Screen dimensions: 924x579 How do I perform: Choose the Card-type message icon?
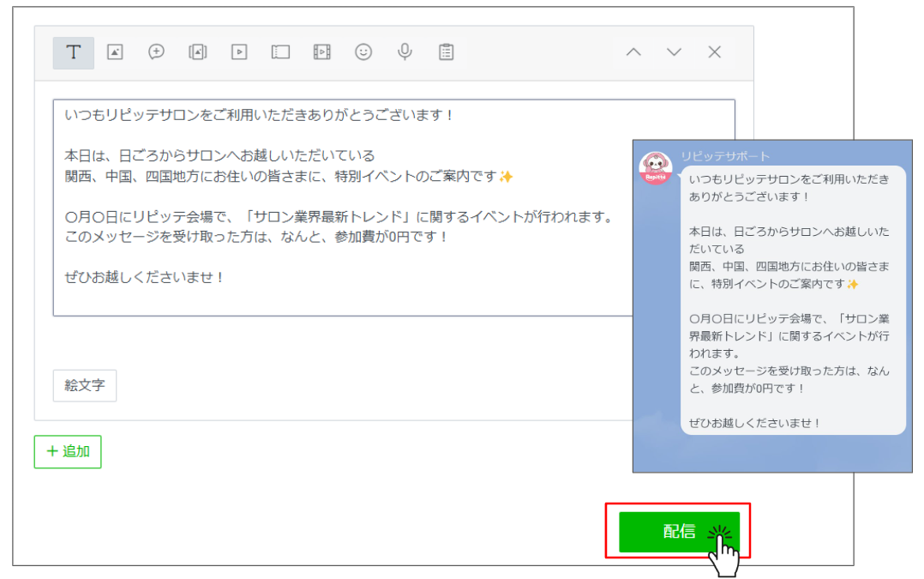tap(280, 52)
